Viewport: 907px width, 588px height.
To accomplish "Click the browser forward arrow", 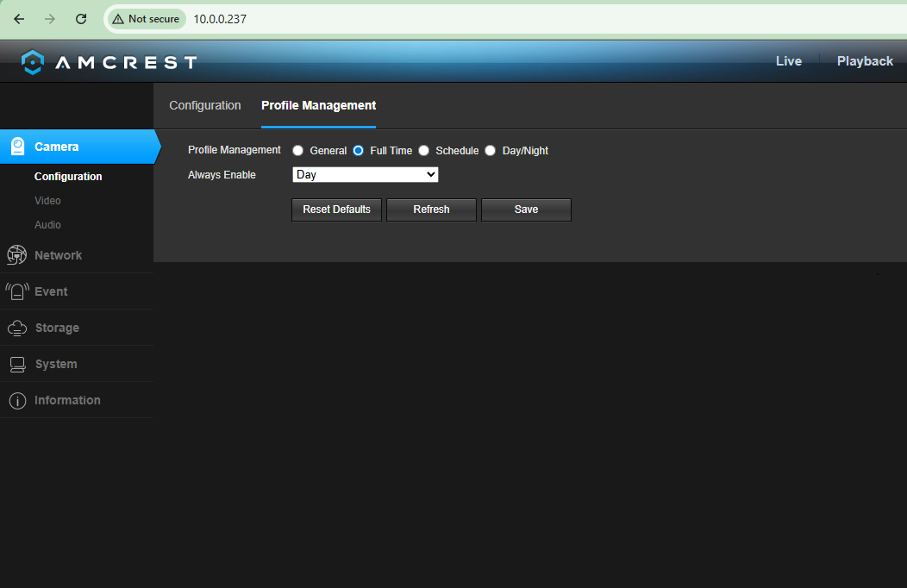I will [50, 19].
